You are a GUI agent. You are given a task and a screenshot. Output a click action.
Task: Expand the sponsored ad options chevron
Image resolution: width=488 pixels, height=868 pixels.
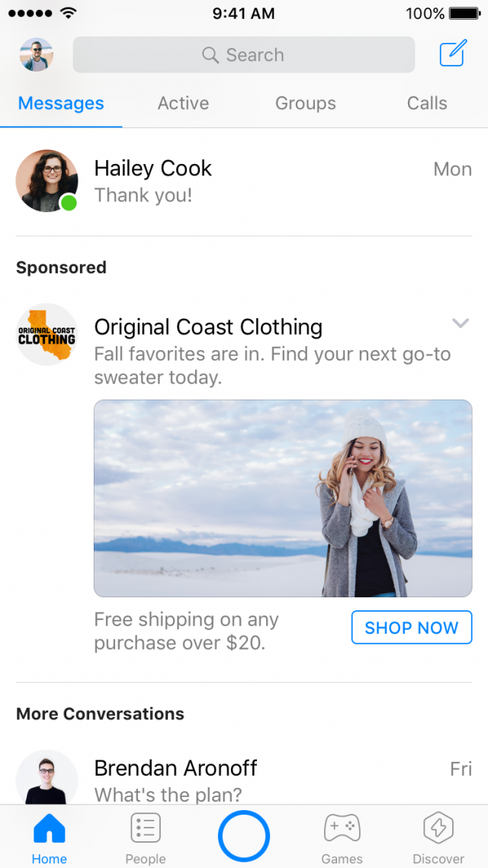(x=460, y=323)
